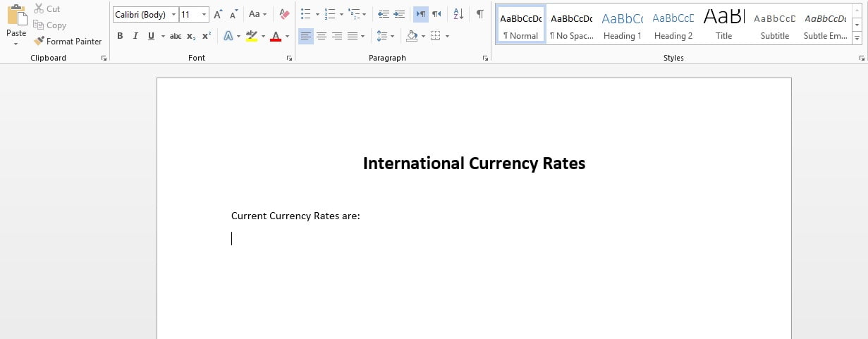Apply the Subtitle style
The image size is (868, 339).
pyautogui.click(x=774, y=25)
